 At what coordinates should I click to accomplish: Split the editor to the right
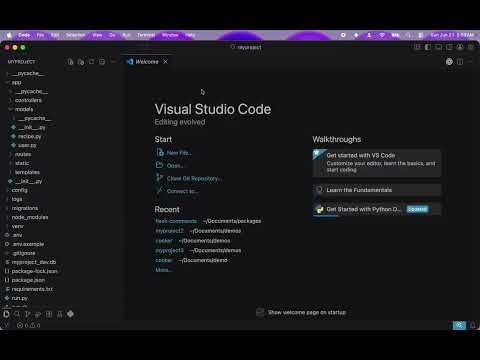coord(460,62)
